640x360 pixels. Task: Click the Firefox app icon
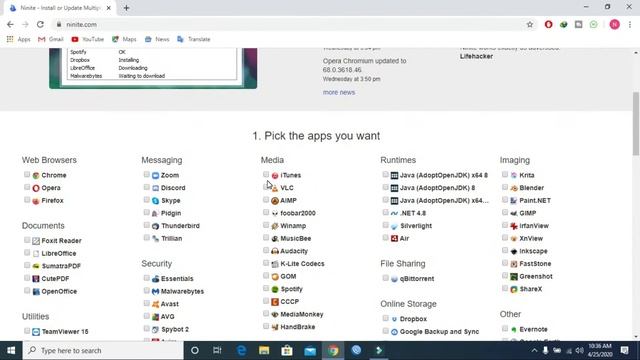click(36, 201)
